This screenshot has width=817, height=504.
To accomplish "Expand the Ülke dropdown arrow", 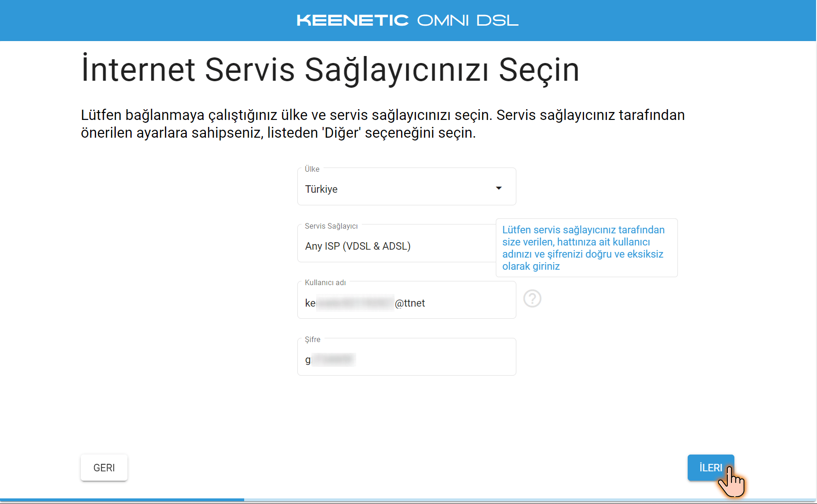I will coord(499,188).
